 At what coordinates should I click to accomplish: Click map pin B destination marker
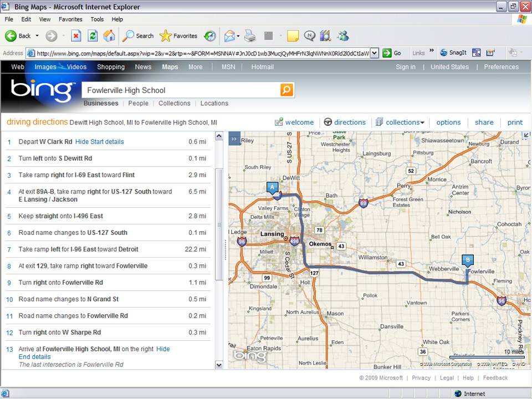pyautogui.click(x=468, y=260)
